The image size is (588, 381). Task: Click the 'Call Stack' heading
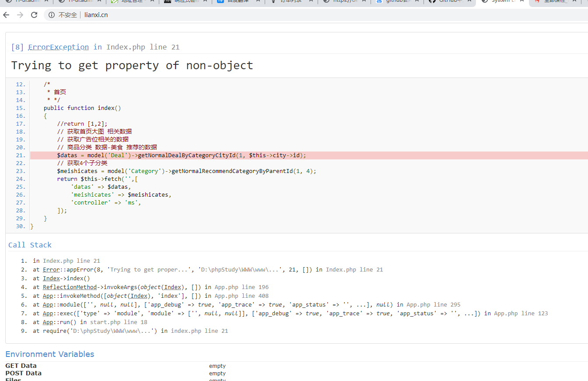click(x=30, y=245)
